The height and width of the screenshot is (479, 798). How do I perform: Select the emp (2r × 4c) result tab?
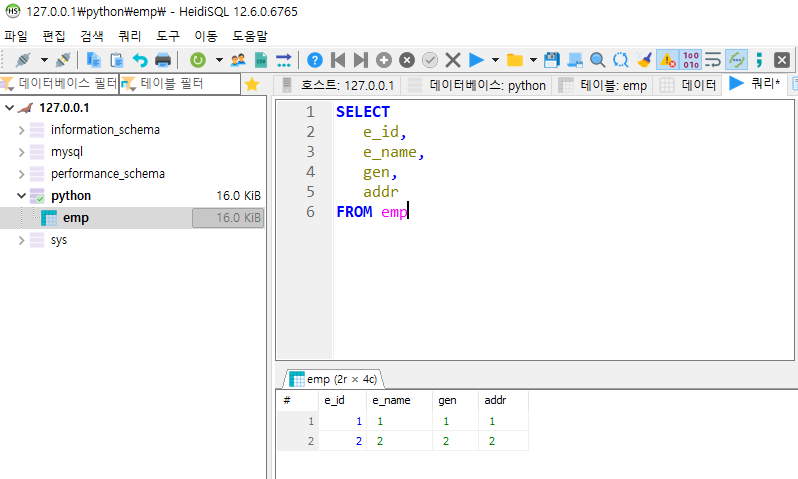coord(333,379)
